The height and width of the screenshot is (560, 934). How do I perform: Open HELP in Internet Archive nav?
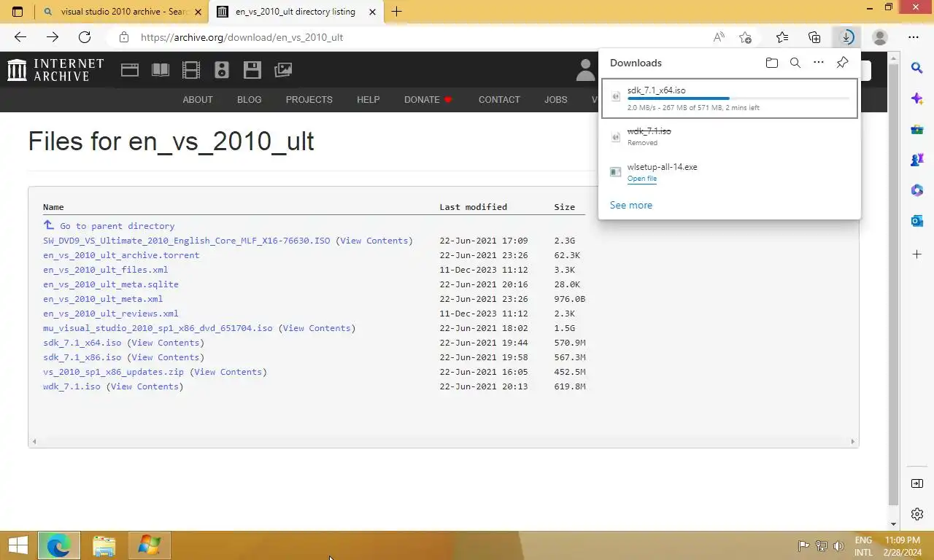[368, 100]
